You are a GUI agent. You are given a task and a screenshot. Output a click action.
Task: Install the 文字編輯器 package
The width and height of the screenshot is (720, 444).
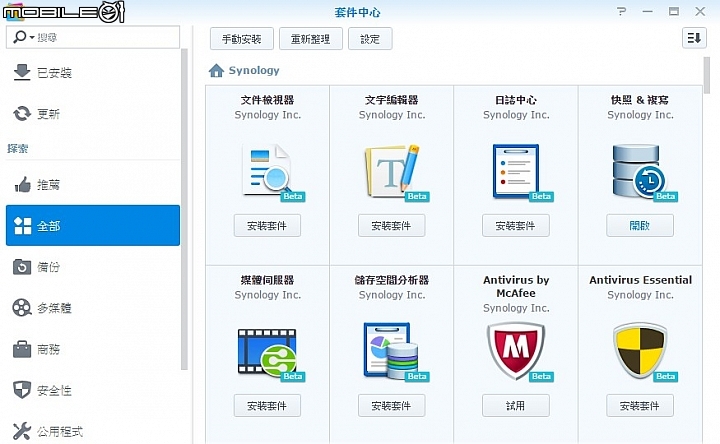pyautogui.click(x=392, y=225)
